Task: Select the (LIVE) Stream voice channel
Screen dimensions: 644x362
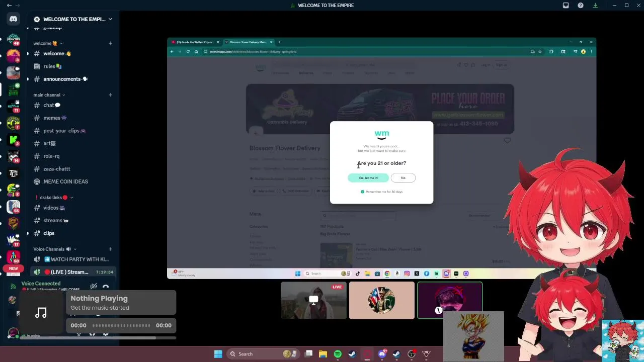Action: pyautogui.click(x=73, y=272)
